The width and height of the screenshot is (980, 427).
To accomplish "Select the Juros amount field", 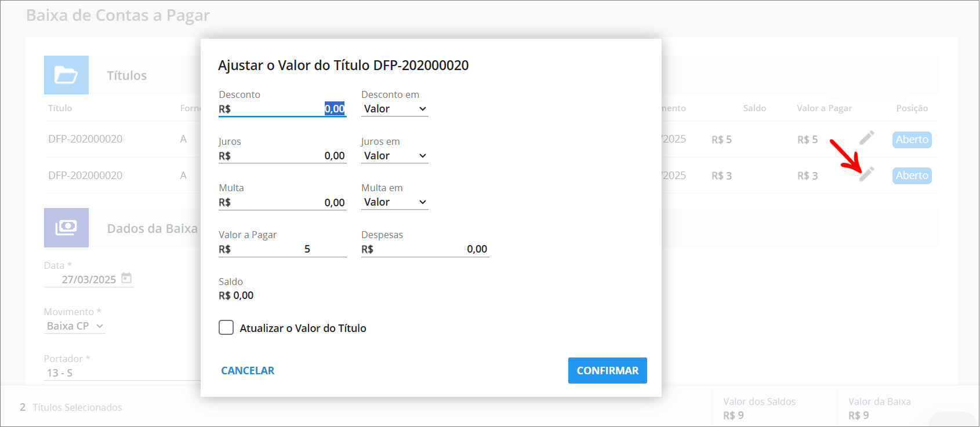I will coord(282,156).
